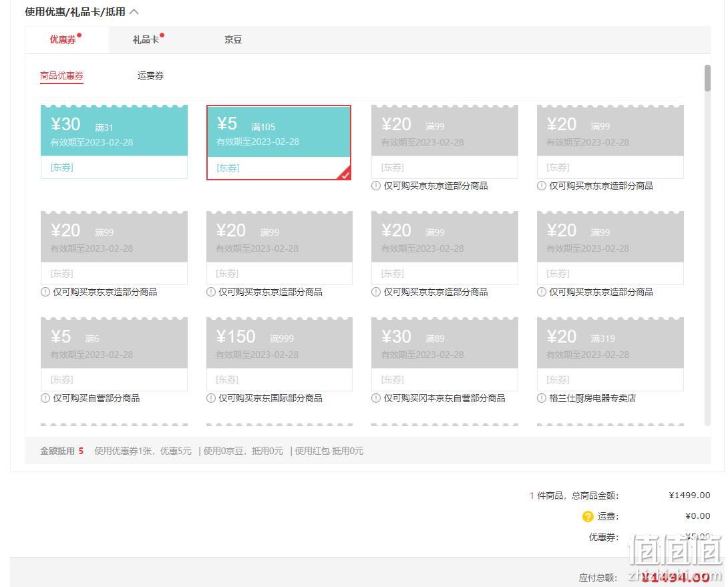Click the 格兰仕厨房电器专卖店 label
The height and width of the screenshot is (587, 728).
(x=592, y=398)
